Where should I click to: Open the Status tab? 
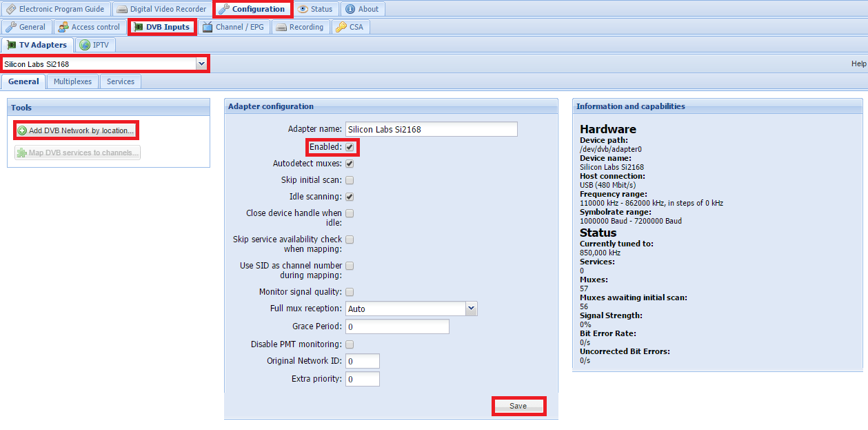click(x=315, y=9)
